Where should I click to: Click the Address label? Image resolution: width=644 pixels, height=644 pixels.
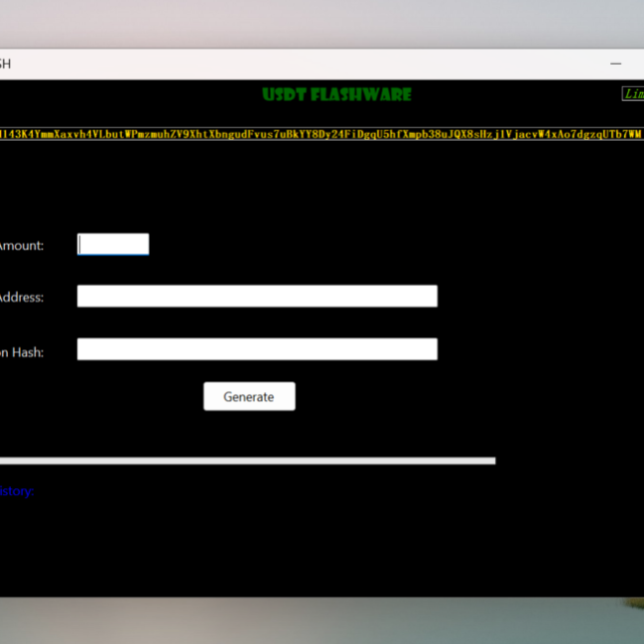(x=22, y=298)
